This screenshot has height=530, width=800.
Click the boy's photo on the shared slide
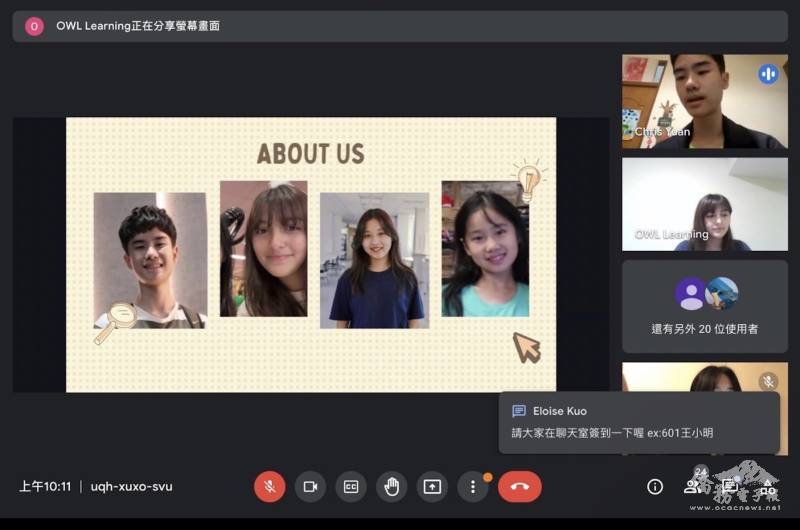(151, 260)
